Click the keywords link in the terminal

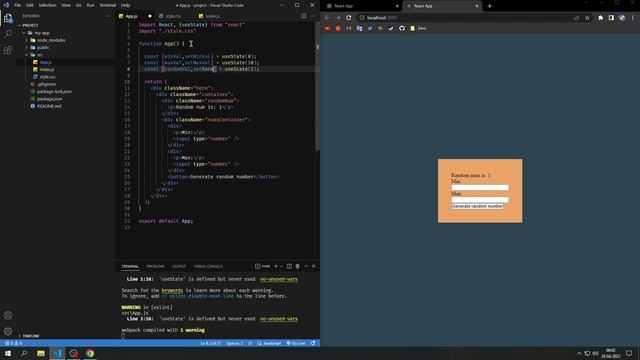pos(172,290)
